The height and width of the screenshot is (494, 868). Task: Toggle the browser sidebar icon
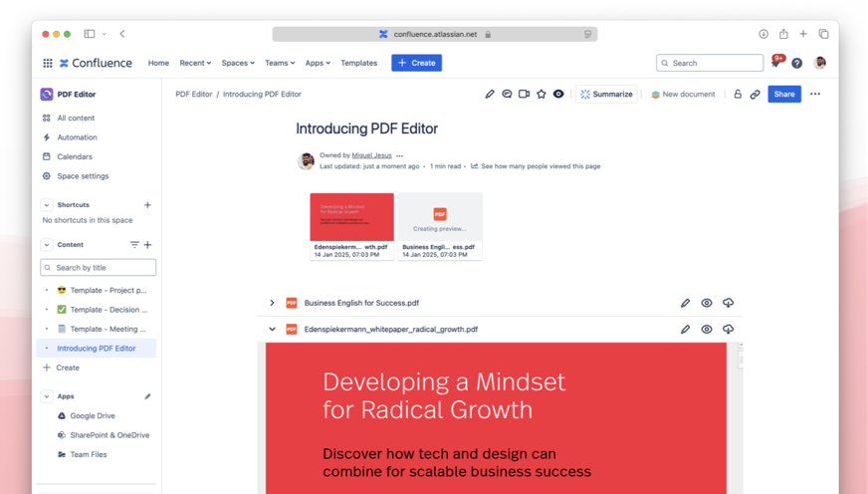point(90,34)
